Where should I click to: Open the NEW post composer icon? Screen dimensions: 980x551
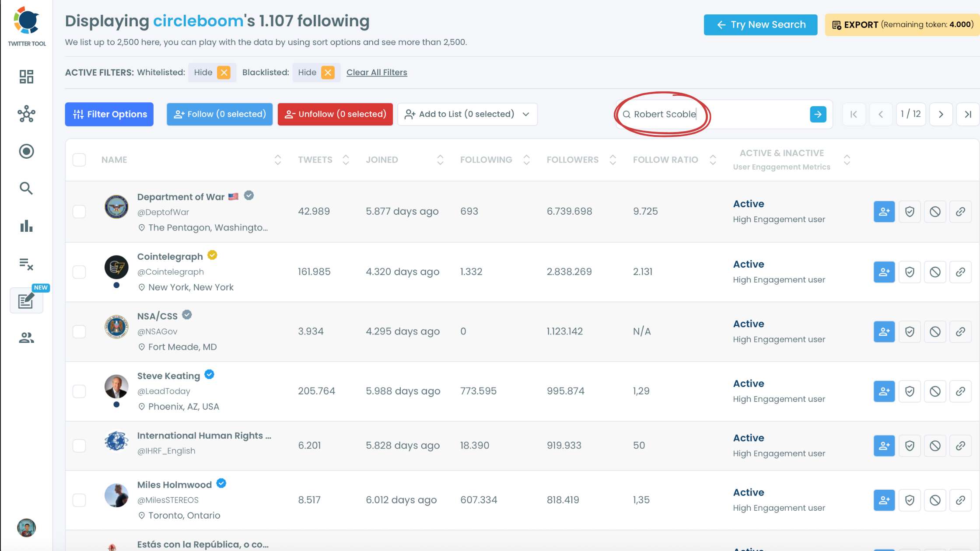26,301
